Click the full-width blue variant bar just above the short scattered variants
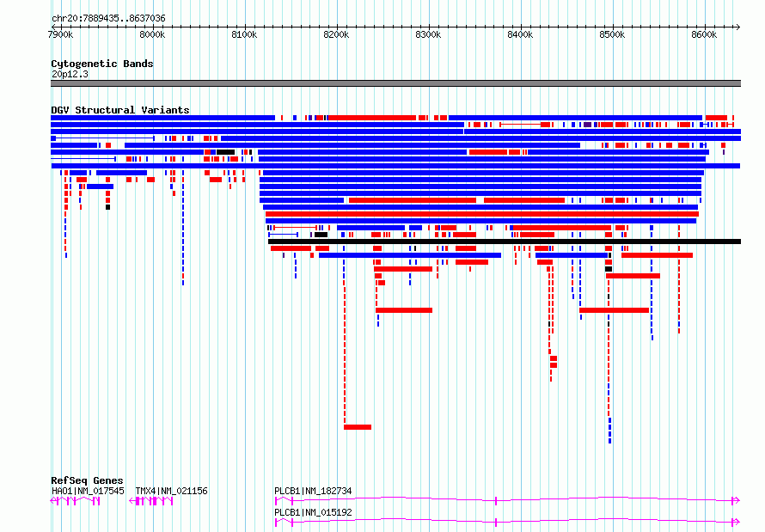The width and height of the screenshot is (765, 532). coord(395,166)
